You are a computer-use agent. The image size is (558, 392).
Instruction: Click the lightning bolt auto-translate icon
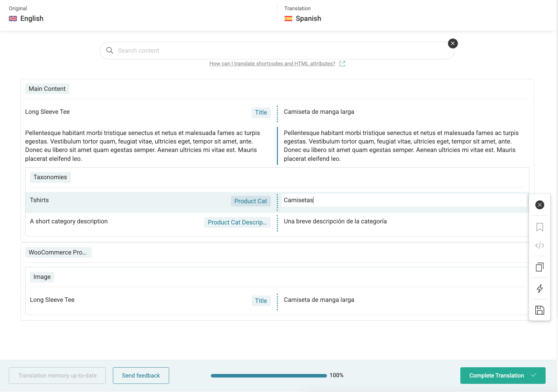pos(540,289)
